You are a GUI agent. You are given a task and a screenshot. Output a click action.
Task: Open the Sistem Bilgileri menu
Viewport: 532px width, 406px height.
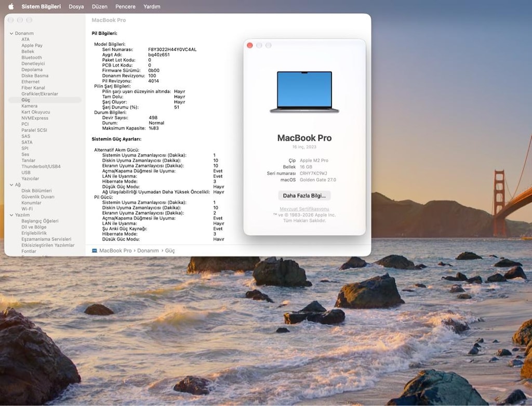(x=41, y=6)
